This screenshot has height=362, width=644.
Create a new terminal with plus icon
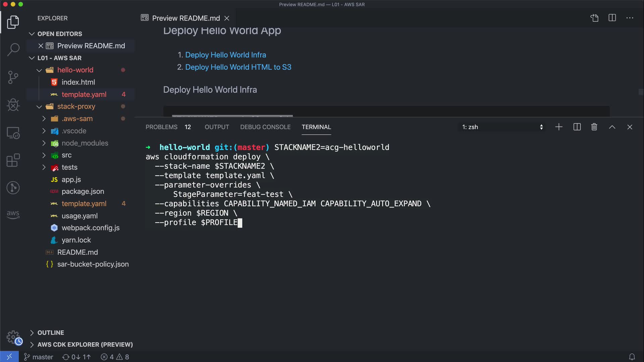559,127
